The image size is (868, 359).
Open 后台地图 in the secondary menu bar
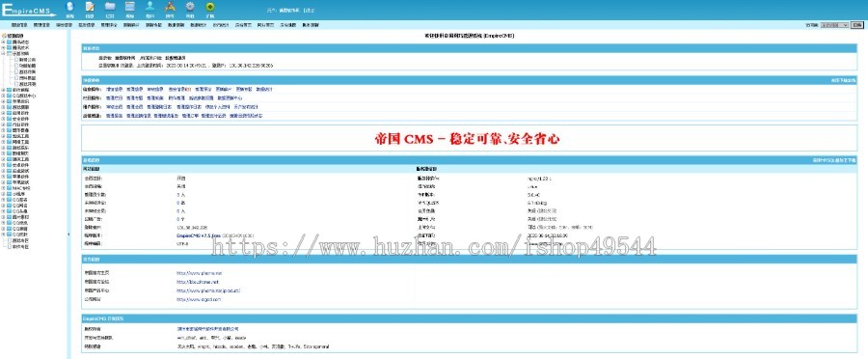(x=287, y=25)
